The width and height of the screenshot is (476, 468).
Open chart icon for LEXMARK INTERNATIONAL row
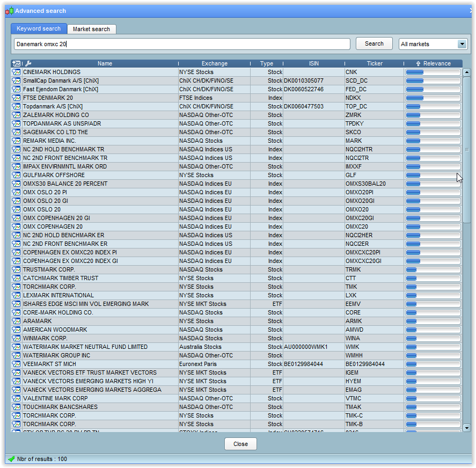click(16, 295)
